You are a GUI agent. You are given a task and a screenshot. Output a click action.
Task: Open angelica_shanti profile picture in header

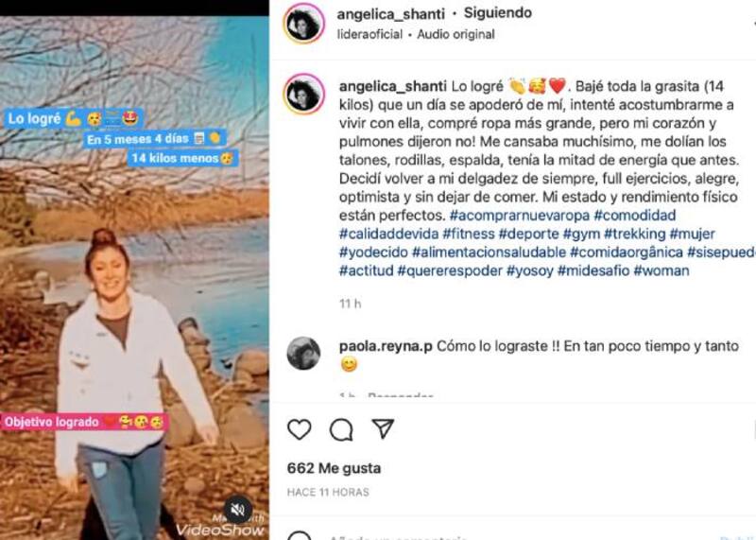(304, 23)
